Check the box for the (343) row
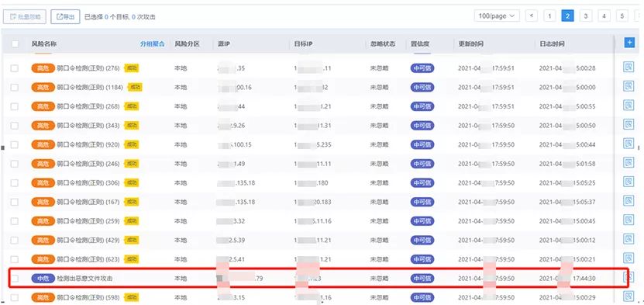The width and height of the screenshot is (644, 305). (x=15, y=126)
